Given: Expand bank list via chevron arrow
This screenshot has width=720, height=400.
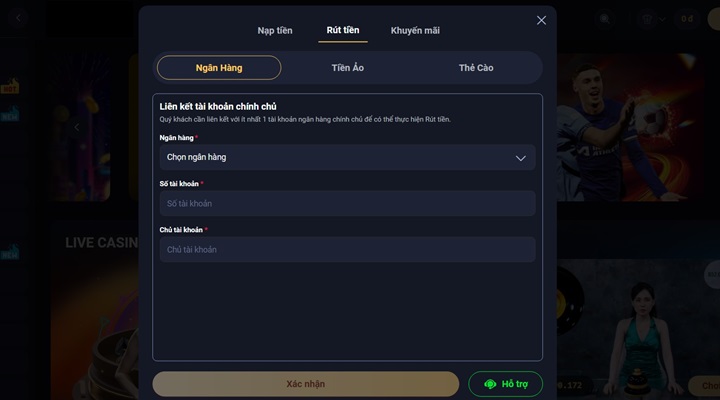Looking at the screenshot, I should tap(521, 158).
